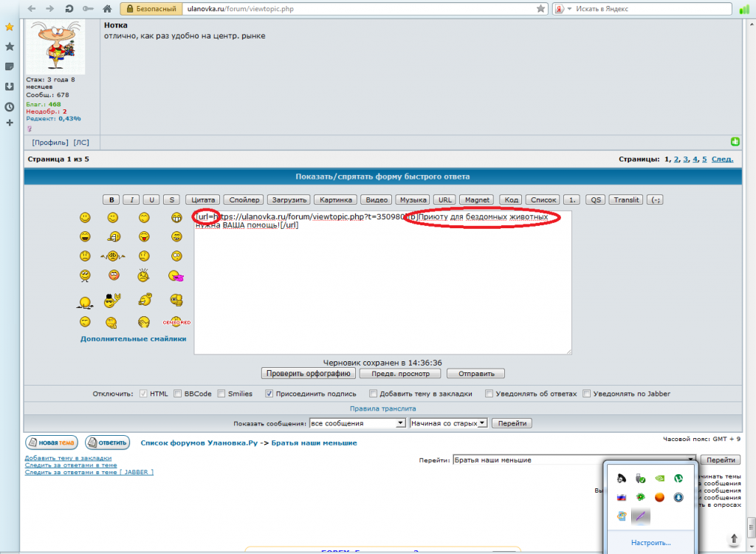Click the Translit button
Viewport: 756px width, 554px height.
click(x=626, y=199)
